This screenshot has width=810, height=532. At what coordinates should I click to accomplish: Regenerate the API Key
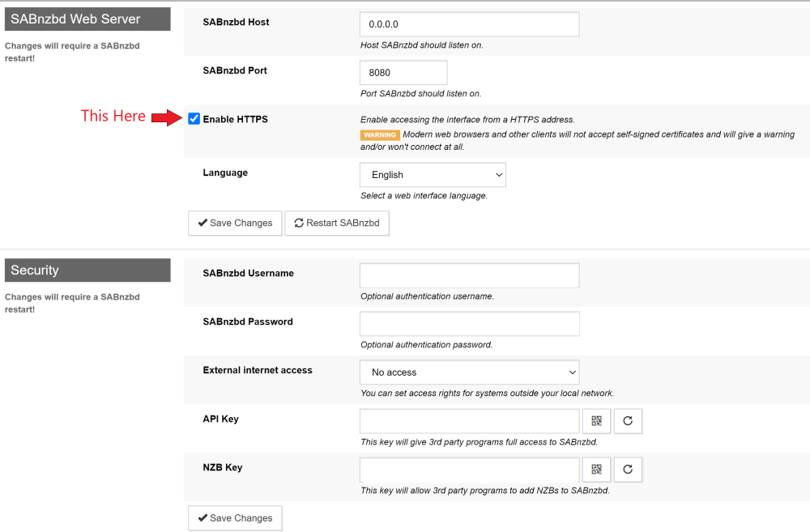tap(628, 421)
